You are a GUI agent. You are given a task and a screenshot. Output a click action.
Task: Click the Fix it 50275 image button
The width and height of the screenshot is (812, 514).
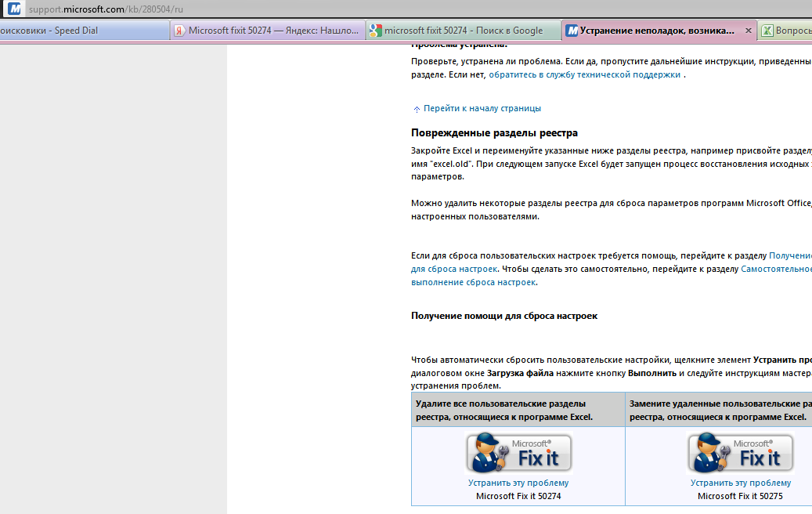pyautogui.click(x=741, y=454)
